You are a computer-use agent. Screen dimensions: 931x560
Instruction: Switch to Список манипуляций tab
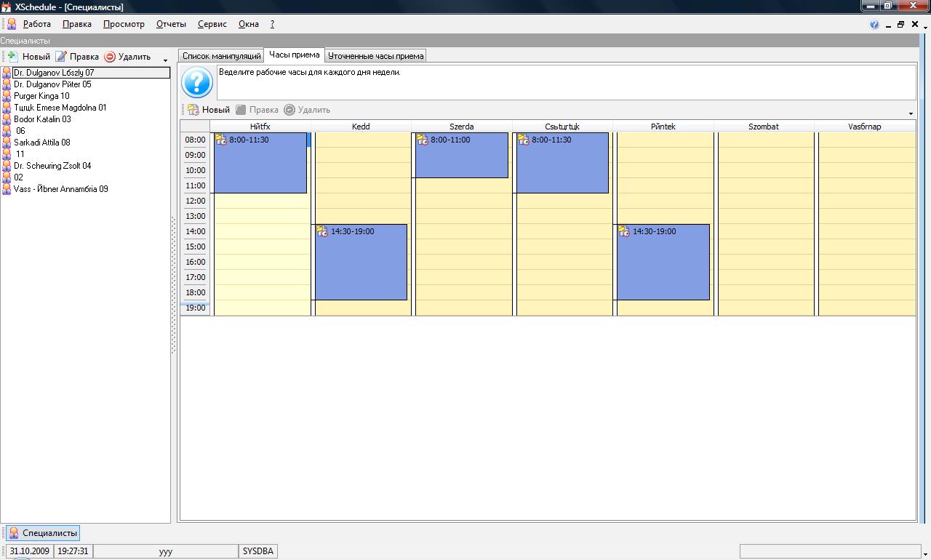coord(221,56)
